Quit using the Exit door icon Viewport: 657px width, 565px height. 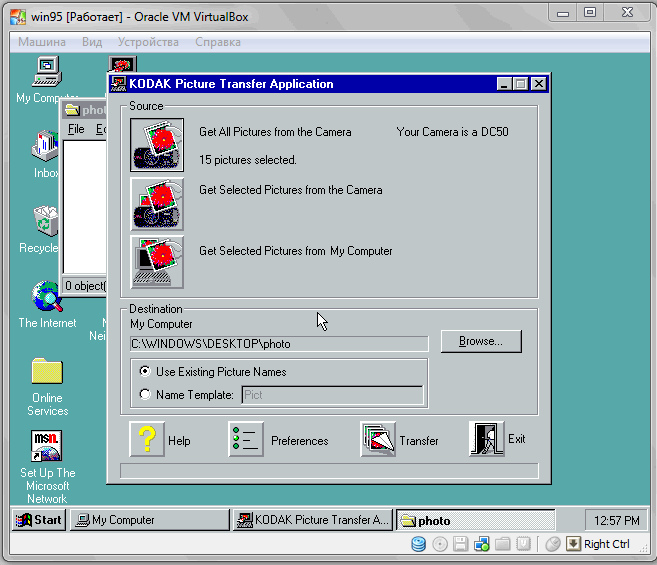pos(487,439)
